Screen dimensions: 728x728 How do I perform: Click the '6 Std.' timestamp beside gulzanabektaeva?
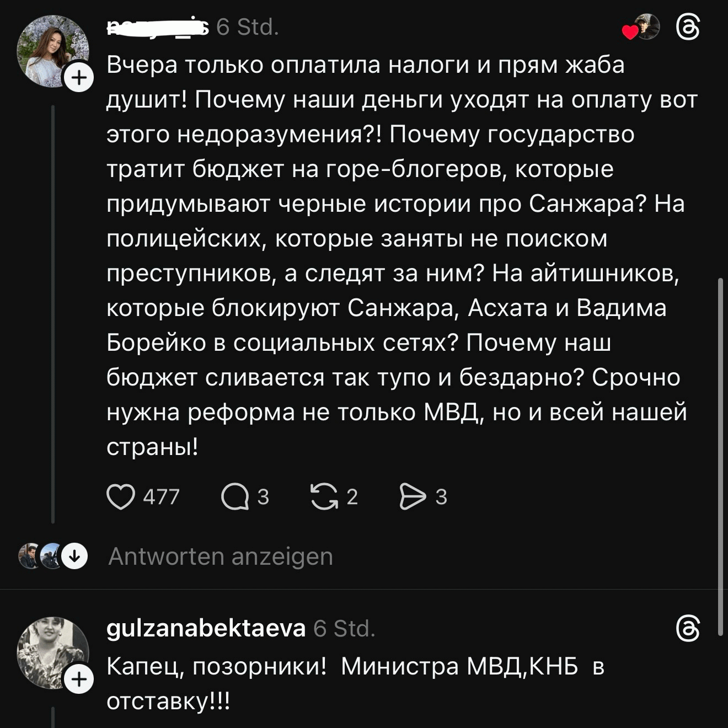pos(344,628)
